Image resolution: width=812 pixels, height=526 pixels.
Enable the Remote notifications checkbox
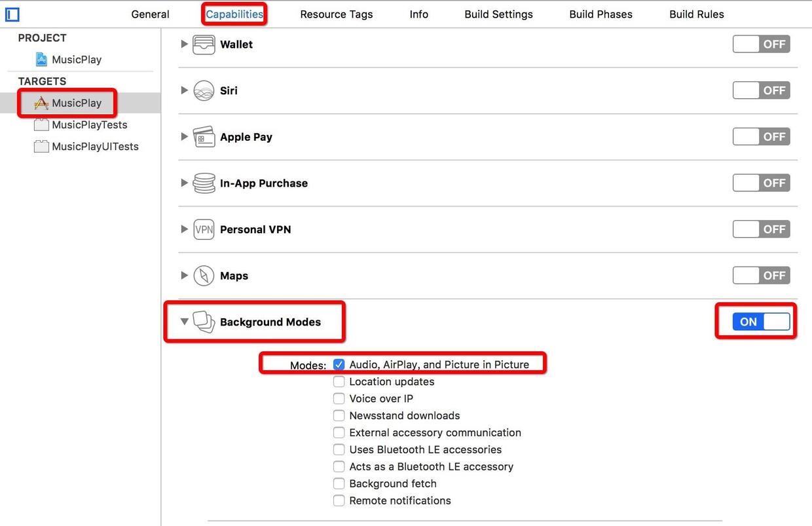(x=339, y=501)
